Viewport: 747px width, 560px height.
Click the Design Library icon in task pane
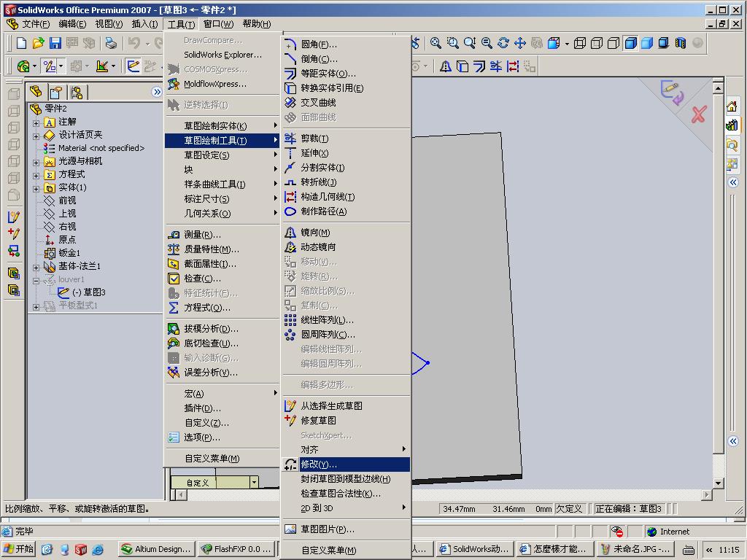pyautogui.click(x=732, y=125)
